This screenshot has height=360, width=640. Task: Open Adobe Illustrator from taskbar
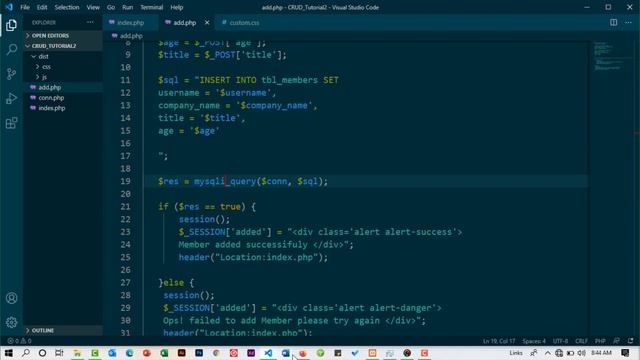click(x=182, y=353)
